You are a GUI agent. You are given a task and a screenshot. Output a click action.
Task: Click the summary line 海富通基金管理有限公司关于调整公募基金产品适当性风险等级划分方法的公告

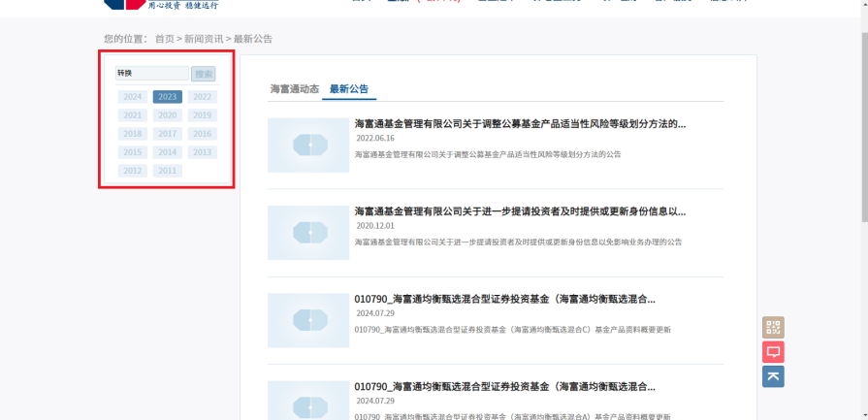(488, 154)
